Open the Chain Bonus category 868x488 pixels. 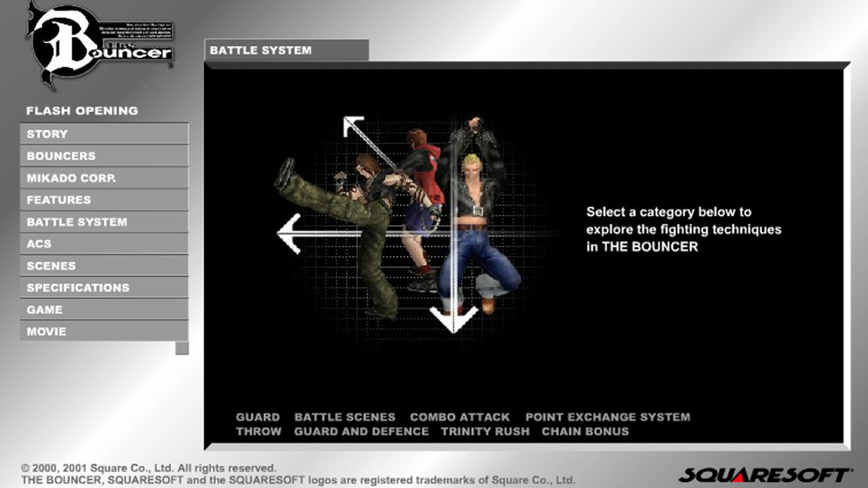coord(585,432)
